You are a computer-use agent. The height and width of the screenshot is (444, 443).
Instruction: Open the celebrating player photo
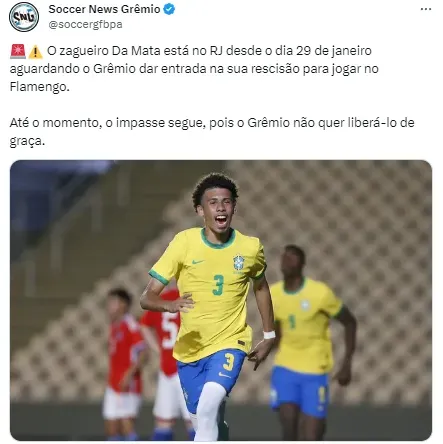click(221, 300)
